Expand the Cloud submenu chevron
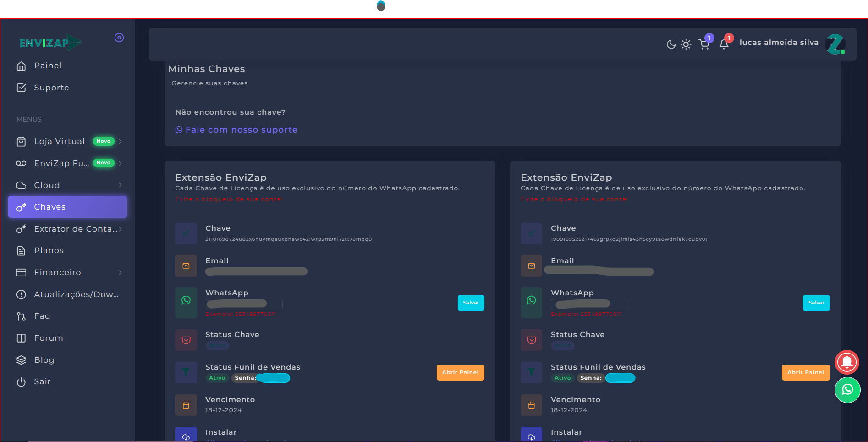868x442 pixels. (120, 185)
